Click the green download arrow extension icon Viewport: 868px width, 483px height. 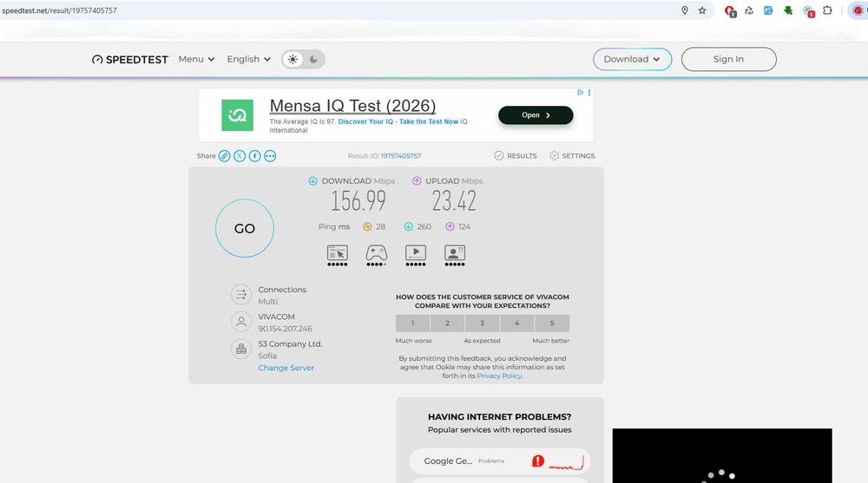click(788, 10)
